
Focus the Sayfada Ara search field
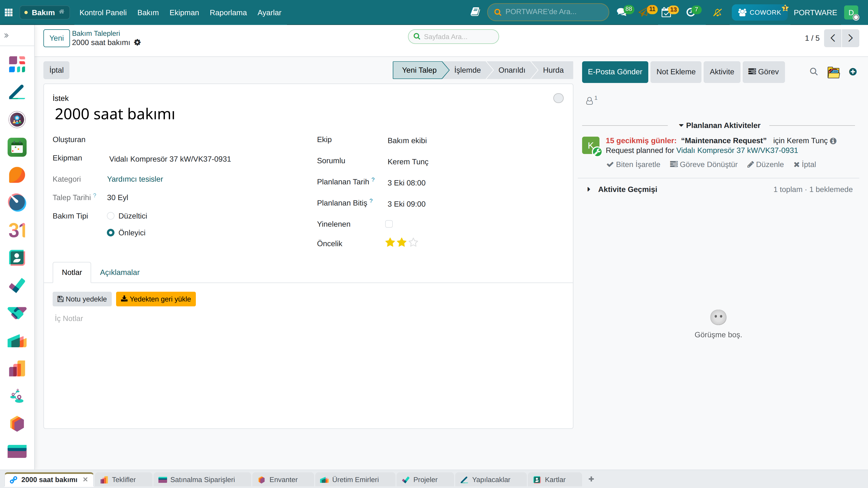[454, 36]
